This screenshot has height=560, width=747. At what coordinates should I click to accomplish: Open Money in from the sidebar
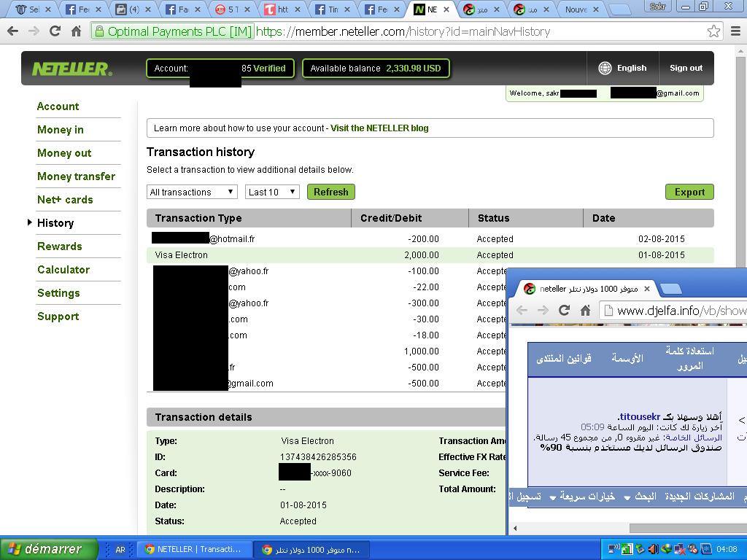(61, 130)
